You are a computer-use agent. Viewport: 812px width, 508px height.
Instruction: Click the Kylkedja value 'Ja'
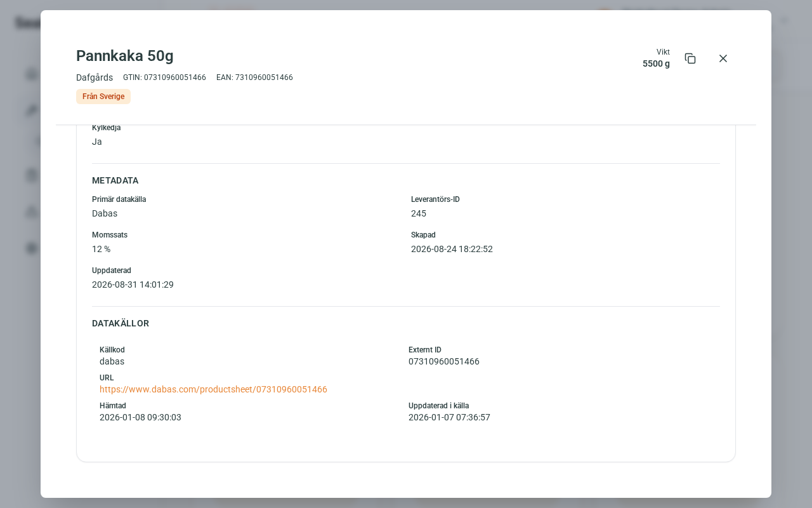click(97, 142)
